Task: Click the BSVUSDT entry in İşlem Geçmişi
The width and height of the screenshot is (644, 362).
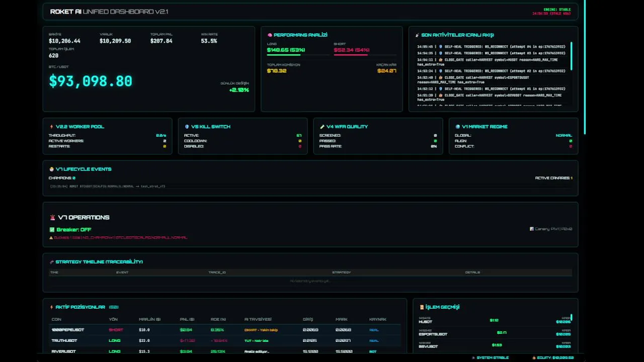Action: click(495, 345)
